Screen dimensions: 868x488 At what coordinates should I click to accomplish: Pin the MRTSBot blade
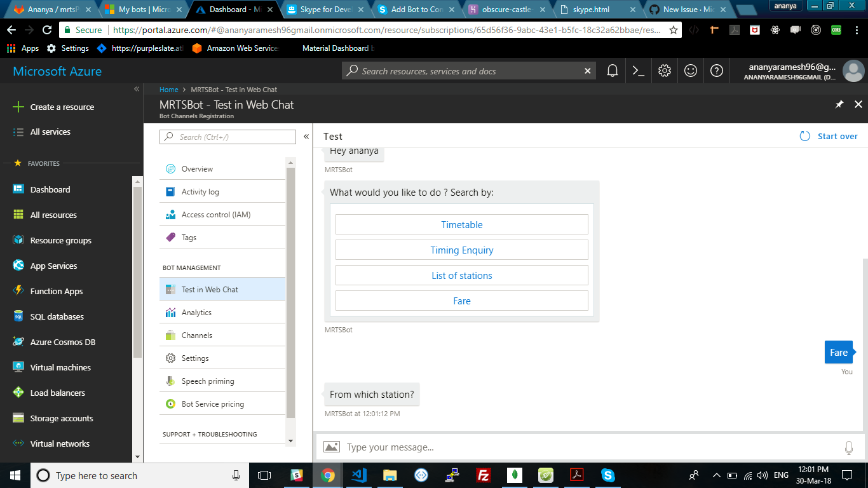(x=839, y=104)
